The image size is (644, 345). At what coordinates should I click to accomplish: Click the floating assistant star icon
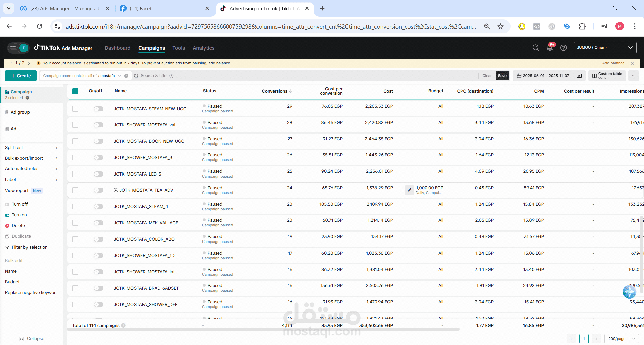click(x=629, y=292)
